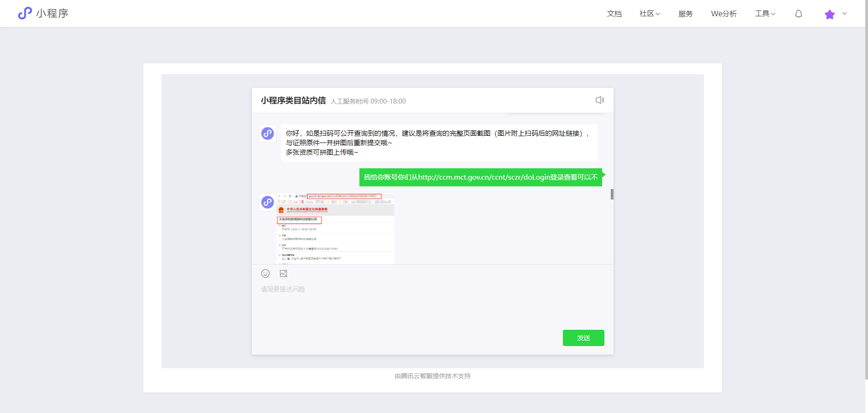Toggle the chat sound speaker icon
This screenshot has width=868, height=413.
pos(600,100)
